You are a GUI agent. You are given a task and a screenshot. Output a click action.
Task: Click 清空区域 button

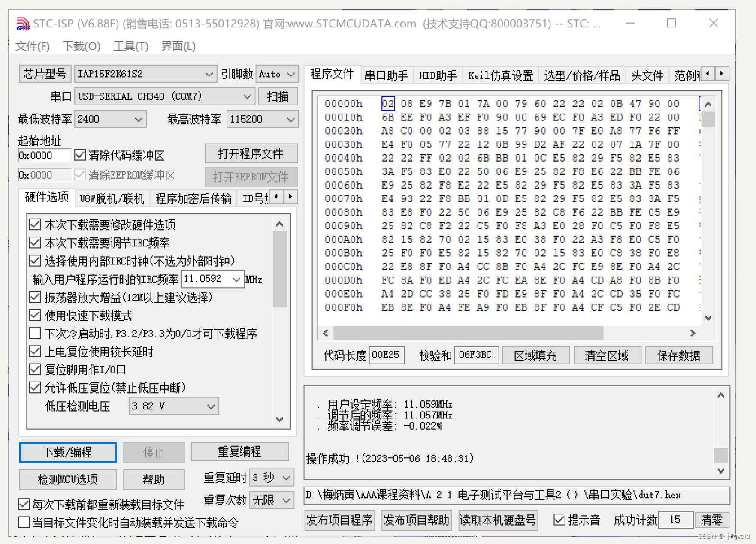(607, 355)
